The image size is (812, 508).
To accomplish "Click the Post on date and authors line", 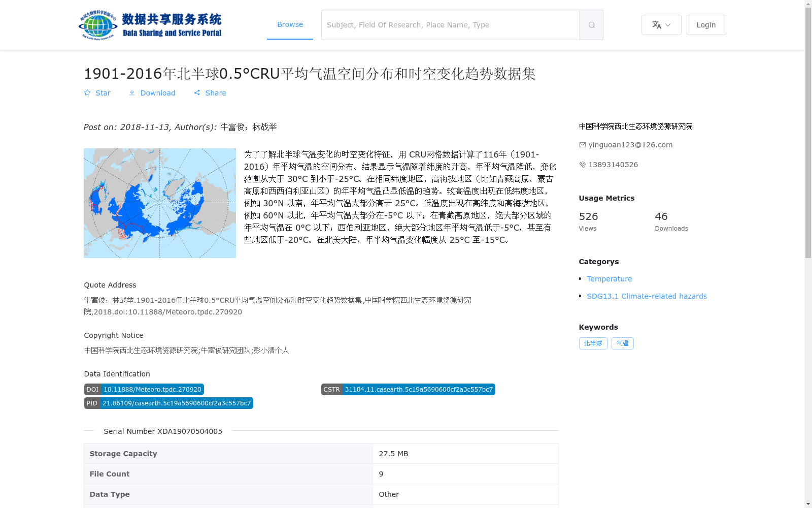I will click(180, 127).
